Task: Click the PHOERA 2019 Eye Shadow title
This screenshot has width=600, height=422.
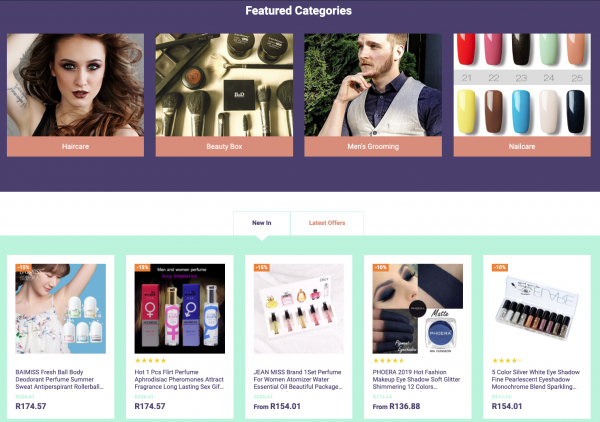Action: (416, 380)
